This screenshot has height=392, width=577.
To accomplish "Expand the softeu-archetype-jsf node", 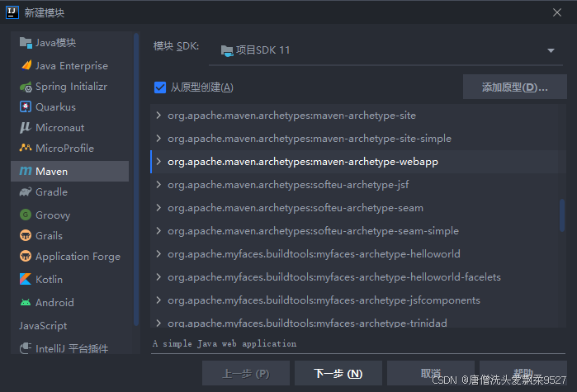I will click(x=158, y=184).
